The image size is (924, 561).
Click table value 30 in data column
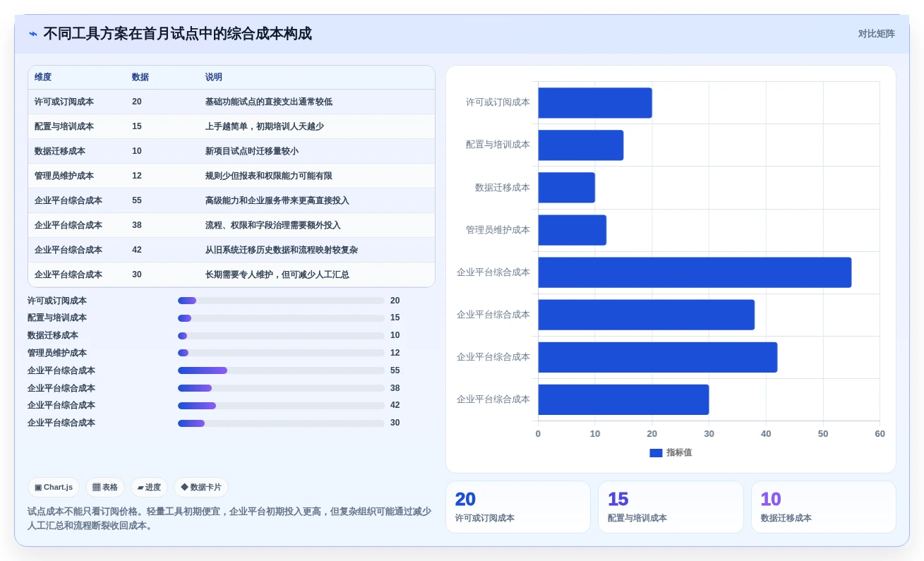point(137,275)
